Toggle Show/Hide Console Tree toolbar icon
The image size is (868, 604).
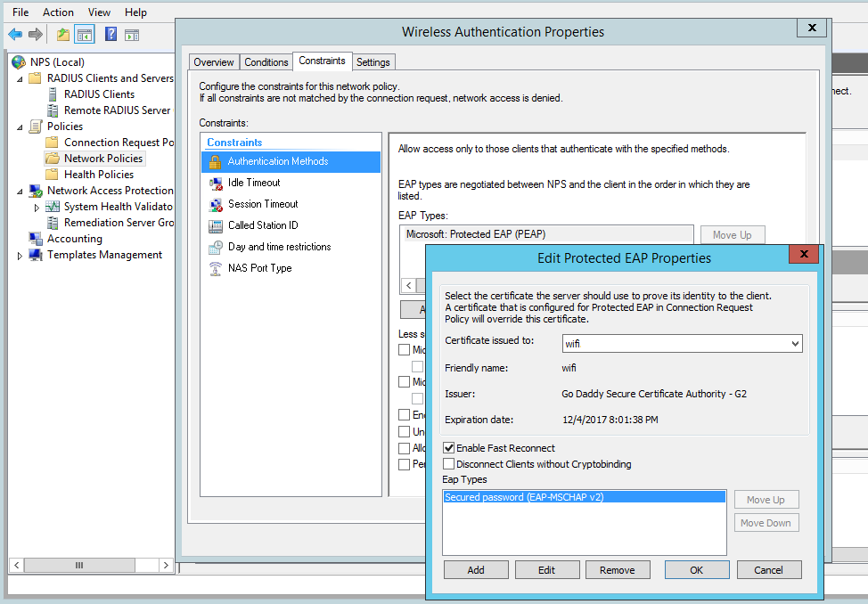point(85,35)
